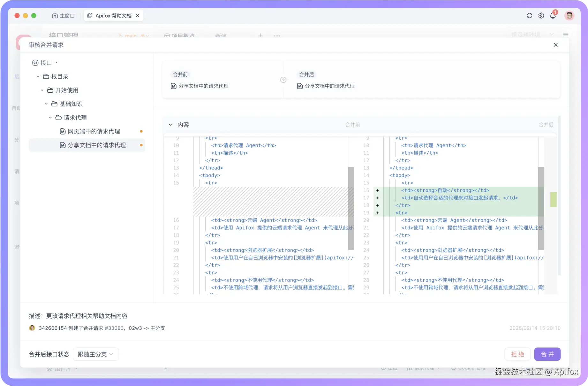Collapse the 请求代理 folder in the tree
The image size is (588, 386).
click(50, 118)
